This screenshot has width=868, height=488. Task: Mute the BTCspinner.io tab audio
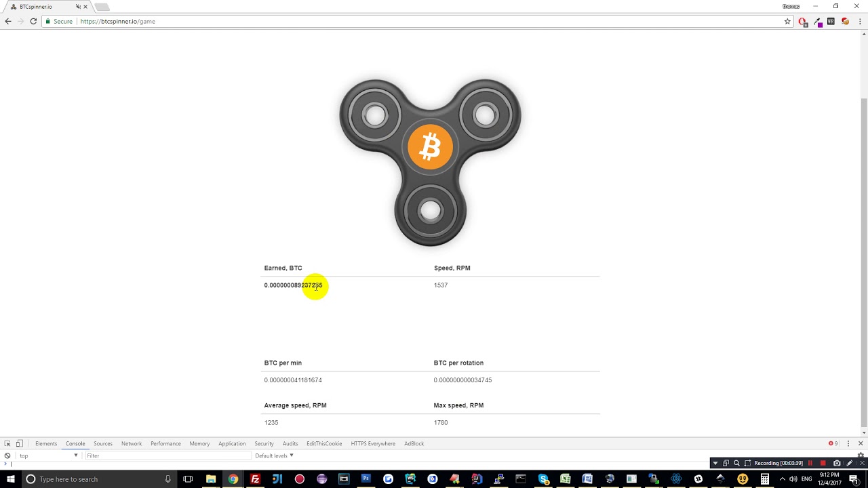(x=78, y=7)
